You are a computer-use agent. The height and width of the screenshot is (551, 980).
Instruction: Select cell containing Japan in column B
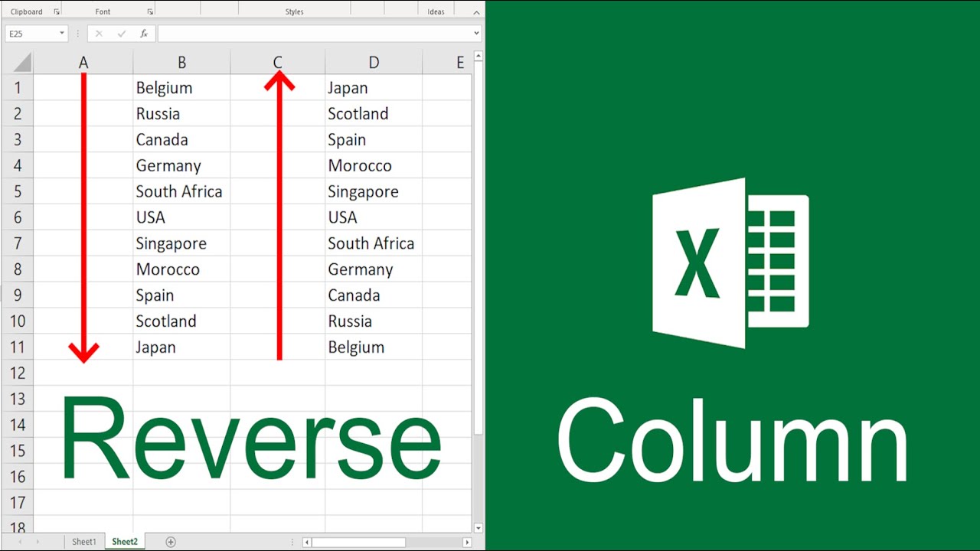pyautogui.click(x=181, y=347)
